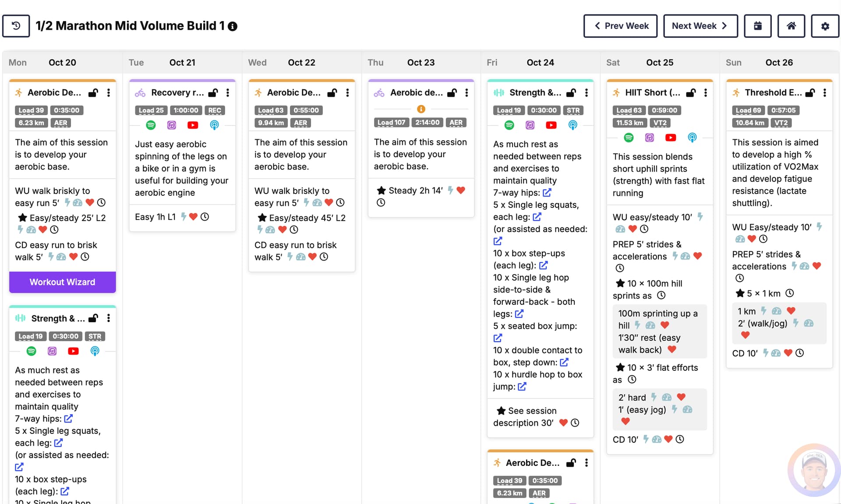Viewport: 841px width, 504px height.
Task: Click info icon next to plan title
Action: (233, 26)
